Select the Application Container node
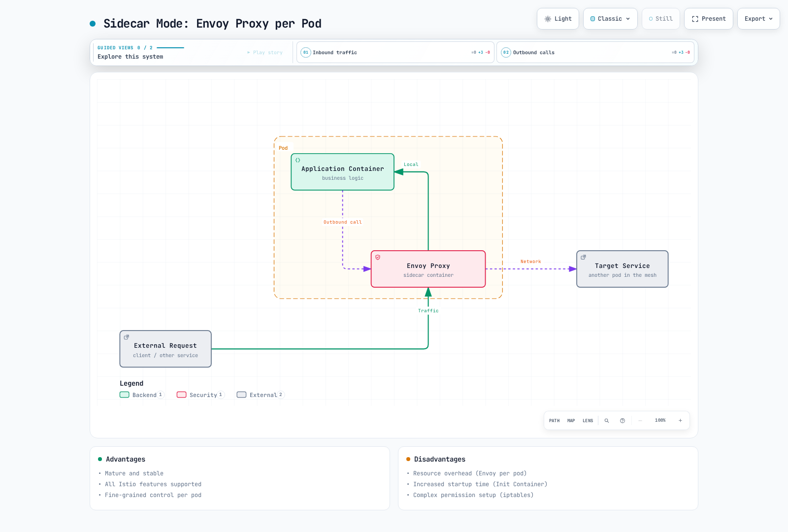 tap(343, 172)
